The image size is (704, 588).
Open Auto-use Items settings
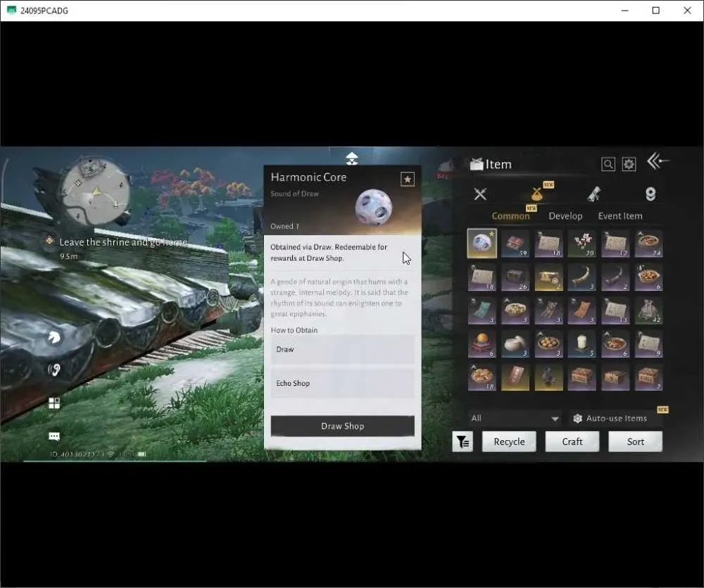(x=610, y=418)
